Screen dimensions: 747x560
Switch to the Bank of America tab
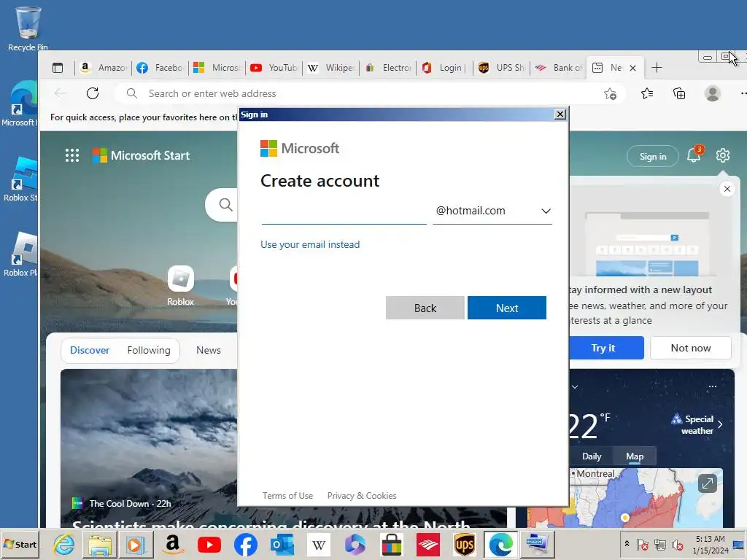[559, 68]
